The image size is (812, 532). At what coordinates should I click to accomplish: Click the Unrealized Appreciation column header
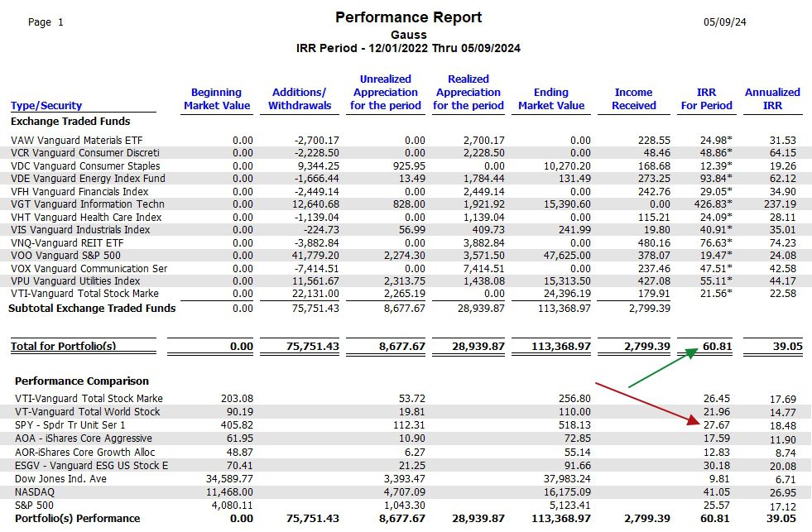coord(385,92)
